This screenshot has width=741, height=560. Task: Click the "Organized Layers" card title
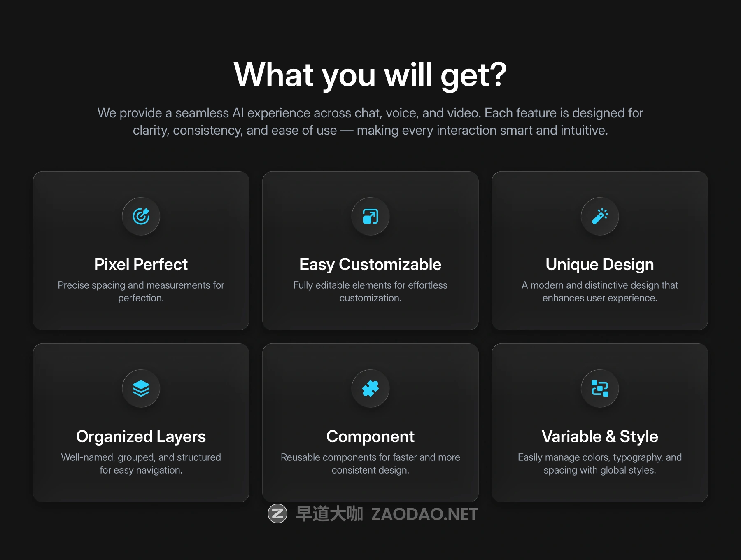coord(141,436)
